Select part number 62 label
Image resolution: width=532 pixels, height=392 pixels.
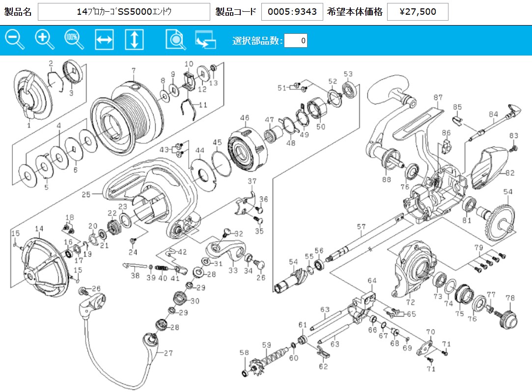point(323,366)
